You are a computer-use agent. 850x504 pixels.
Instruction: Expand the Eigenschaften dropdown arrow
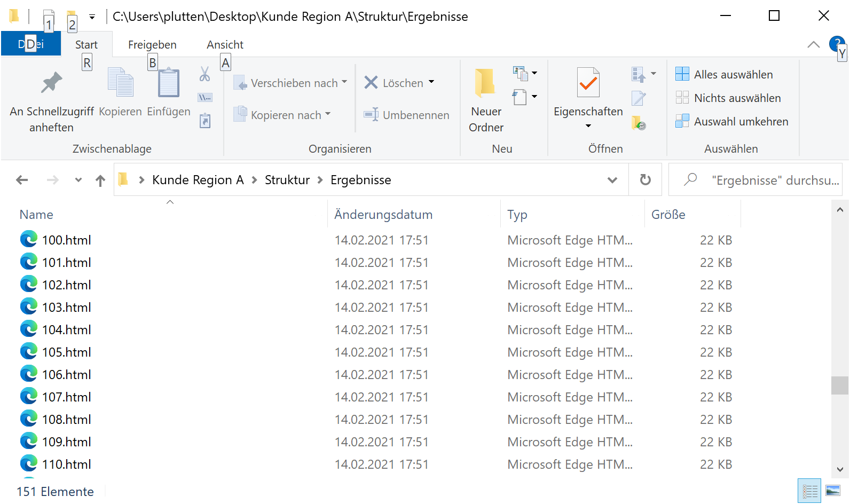(588, 126)
